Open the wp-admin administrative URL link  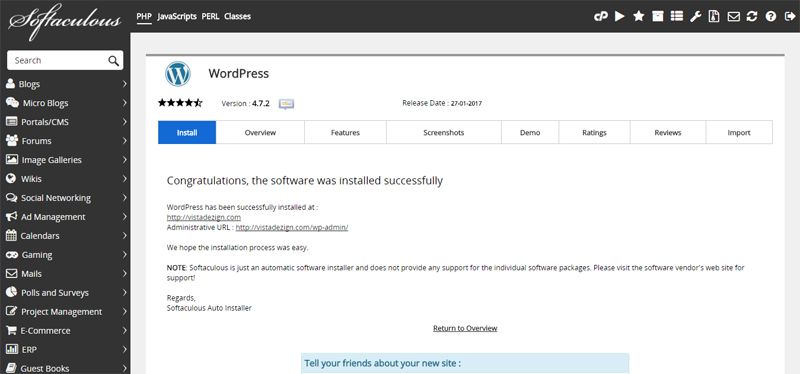(292, 228)
